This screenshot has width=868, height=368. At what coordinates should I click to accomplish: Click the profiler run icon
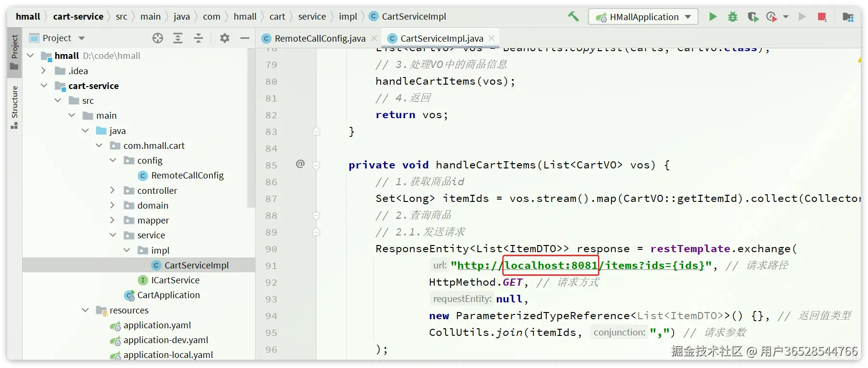click(x=771, y=17)
